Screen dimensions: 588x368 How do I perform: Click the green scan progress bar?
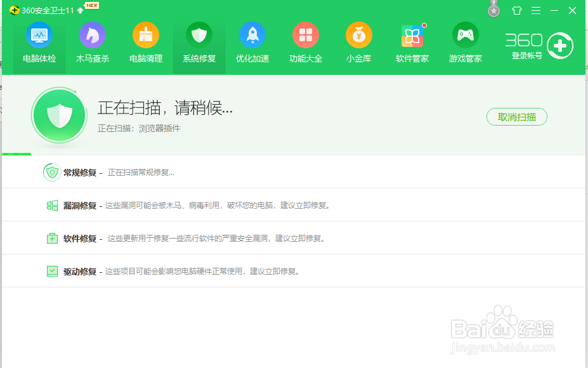point(16,154)
